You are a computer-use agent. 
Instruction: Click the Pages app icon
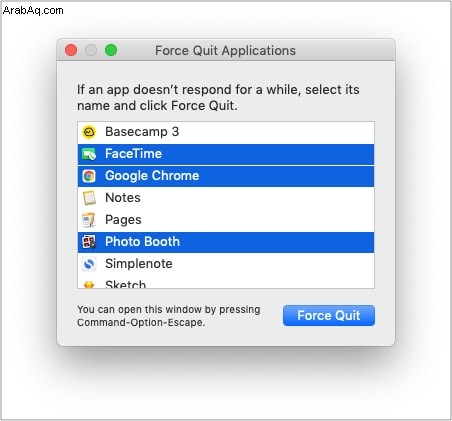click(x=89, y=220)
